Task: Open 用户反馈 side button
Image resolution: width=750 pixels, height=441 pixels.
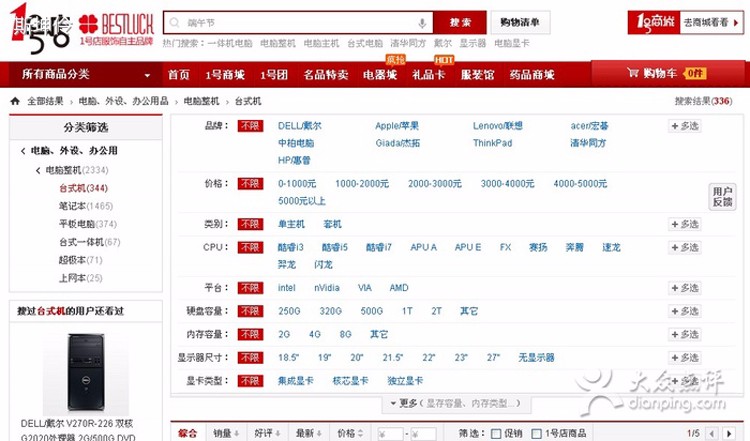Action: (722, 197)
